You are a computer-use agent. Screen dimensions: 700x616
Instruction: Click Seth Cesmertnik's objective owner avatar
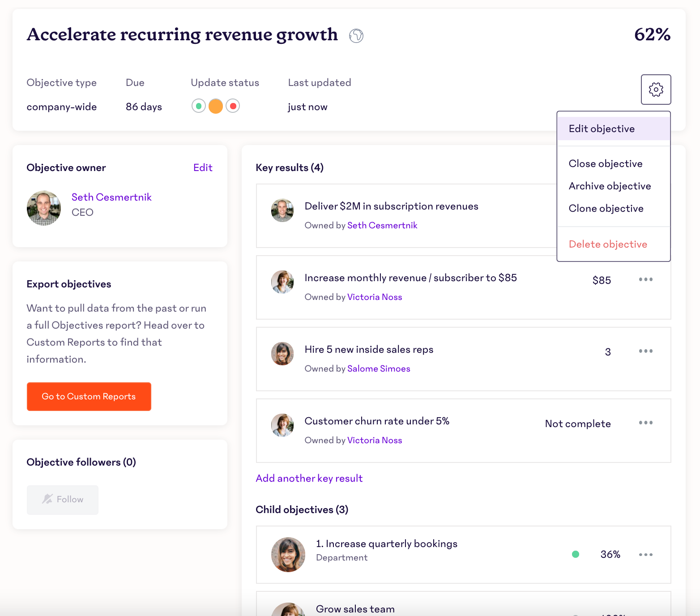point(44,208)
